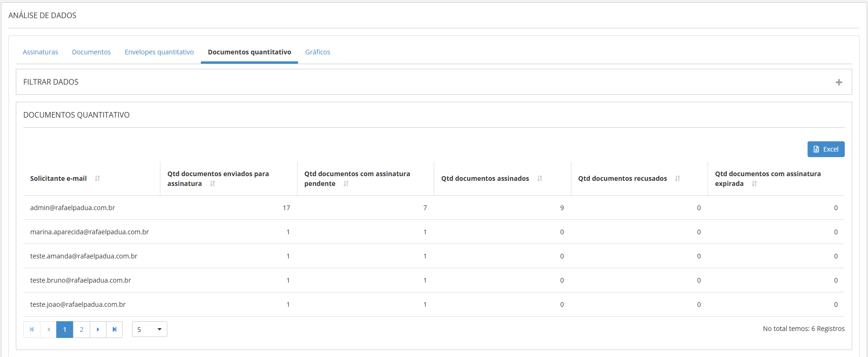Sort by Qtd documentos recusados icon
The width and height of the screenshot is (868, 357).
677,178
